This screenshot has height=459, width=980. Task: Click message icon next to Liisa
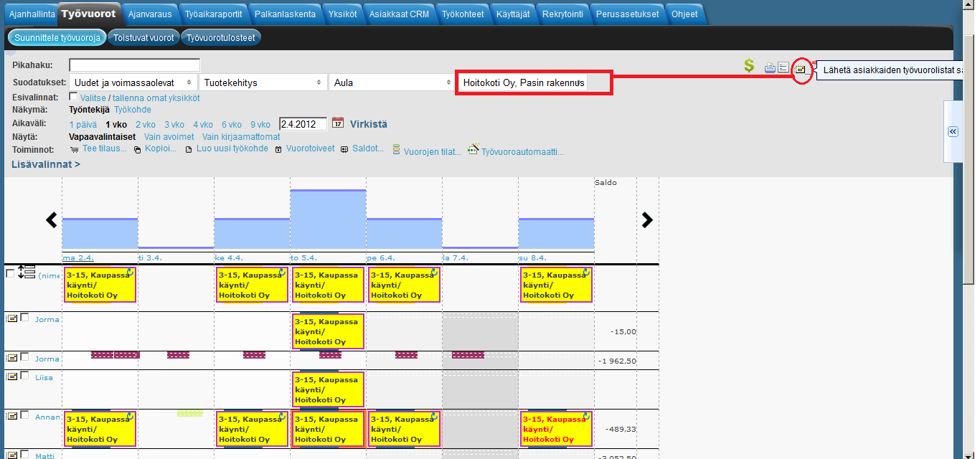coord(11,377)
